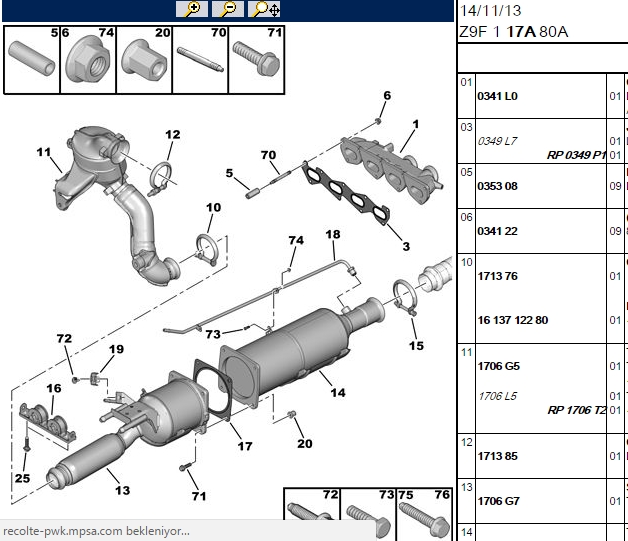Select table row reference 12

point(466,442)
